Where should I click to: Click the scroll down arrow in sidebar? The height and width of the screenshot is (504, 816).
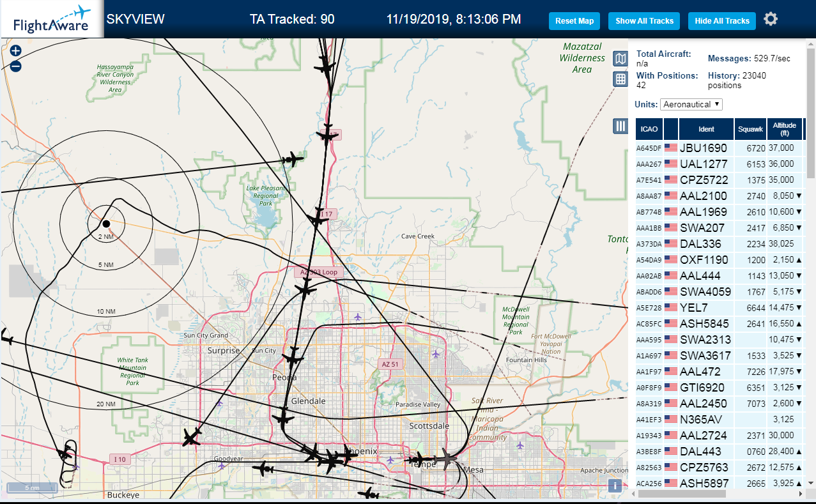[x=810, y=484]
